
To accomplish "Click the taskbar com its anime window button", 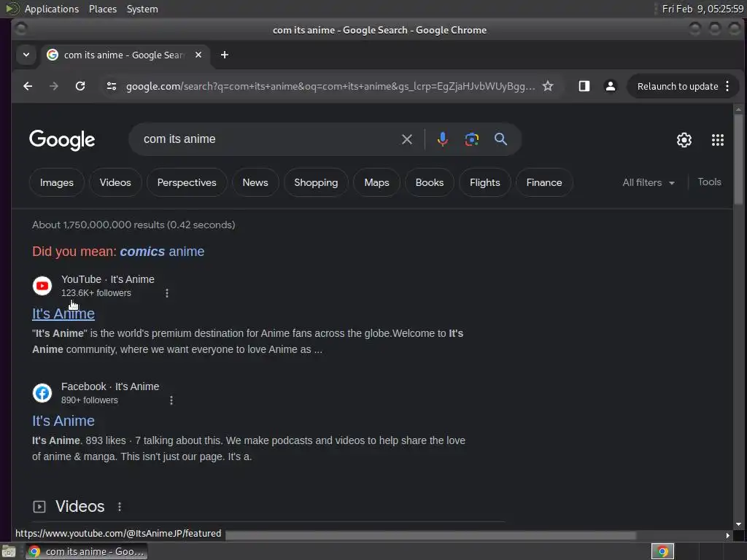I will click(86, 551).
